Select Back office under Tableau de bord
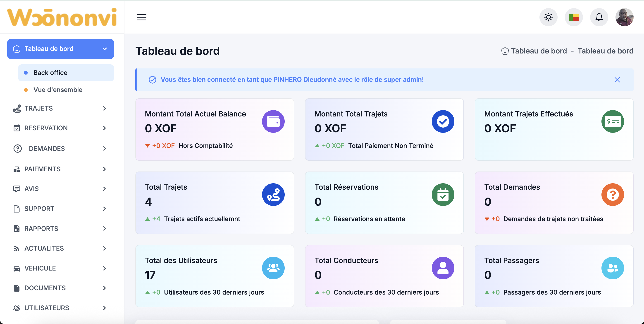The height and width of the screenshot is (324, 644). 50,73
